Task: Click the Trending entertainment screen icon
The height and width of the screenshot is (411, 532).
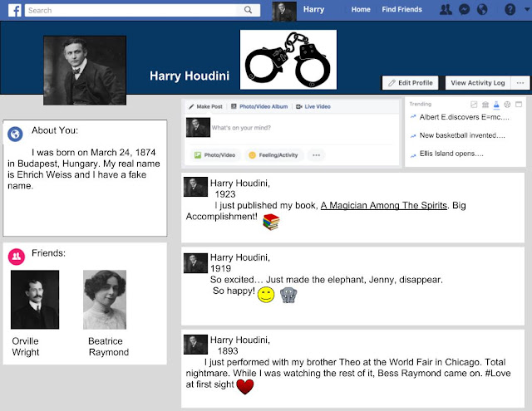Action: click(x=519, y=105)
